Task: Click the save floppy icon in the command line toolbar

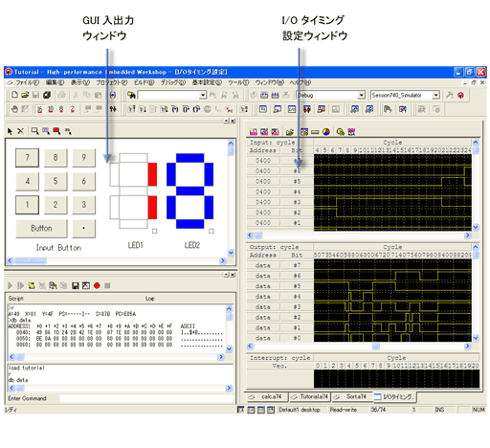Action: 76,285
